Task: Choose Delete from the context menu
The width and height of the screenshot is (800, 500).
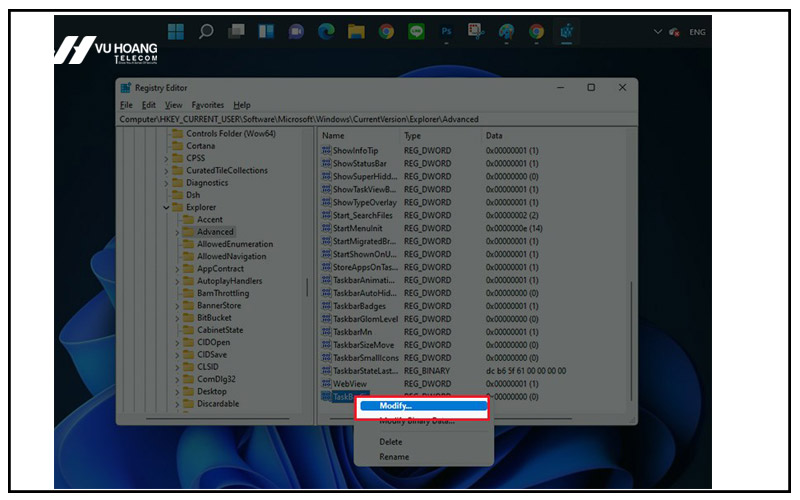Action: [x=391, y=442]
